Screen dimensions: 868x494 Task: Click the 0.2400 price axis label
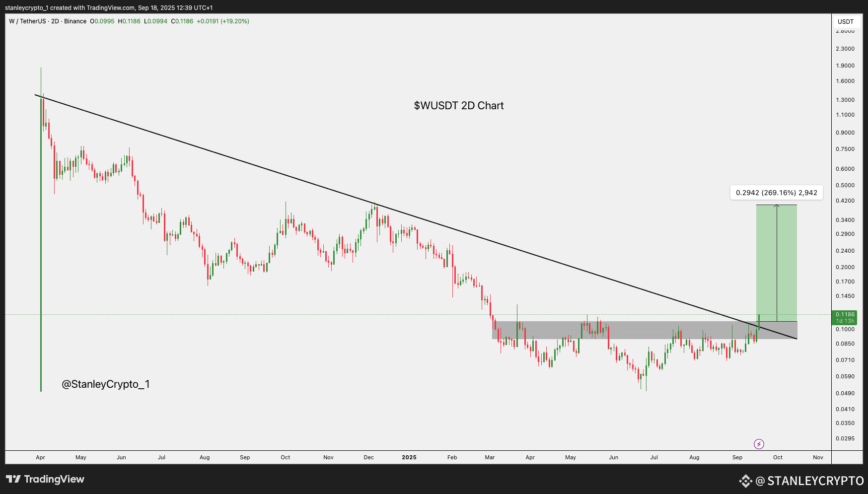(x=845, y=251)
